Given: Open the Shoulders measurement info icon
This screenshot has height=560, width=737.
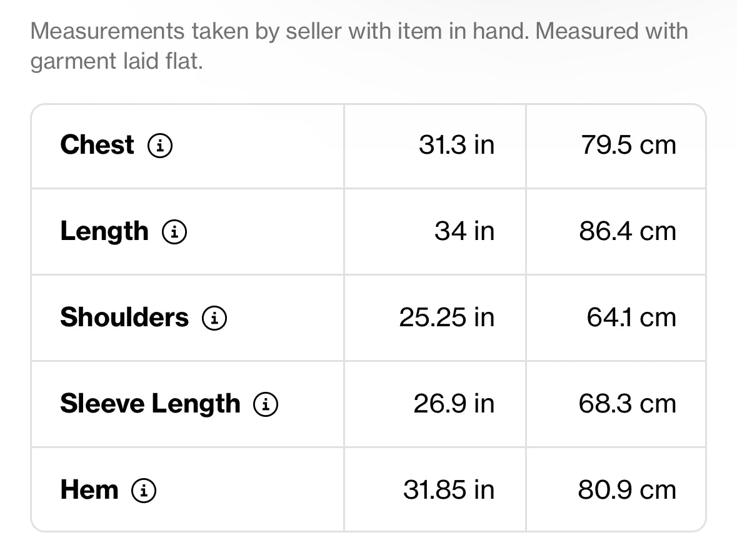Looking at the screenshot, I should [x=214, y=318].
